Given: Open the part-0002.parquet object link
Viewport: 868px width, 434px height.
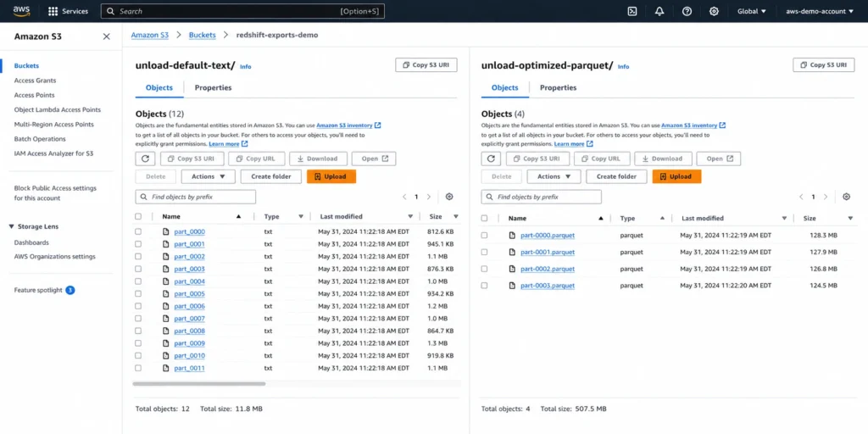Looking at the screenshot, I should [x=548, y=269].
